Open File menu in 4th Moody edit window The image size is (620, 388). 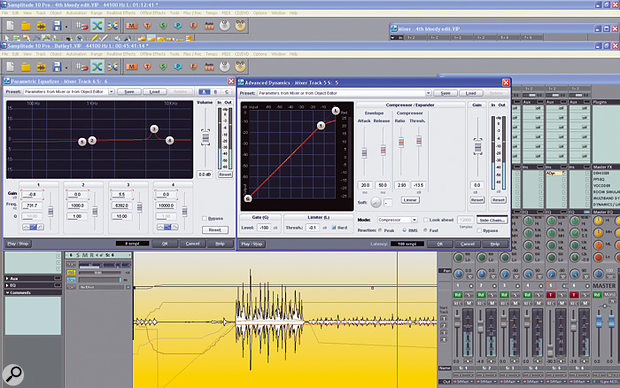tap(5, 13)
